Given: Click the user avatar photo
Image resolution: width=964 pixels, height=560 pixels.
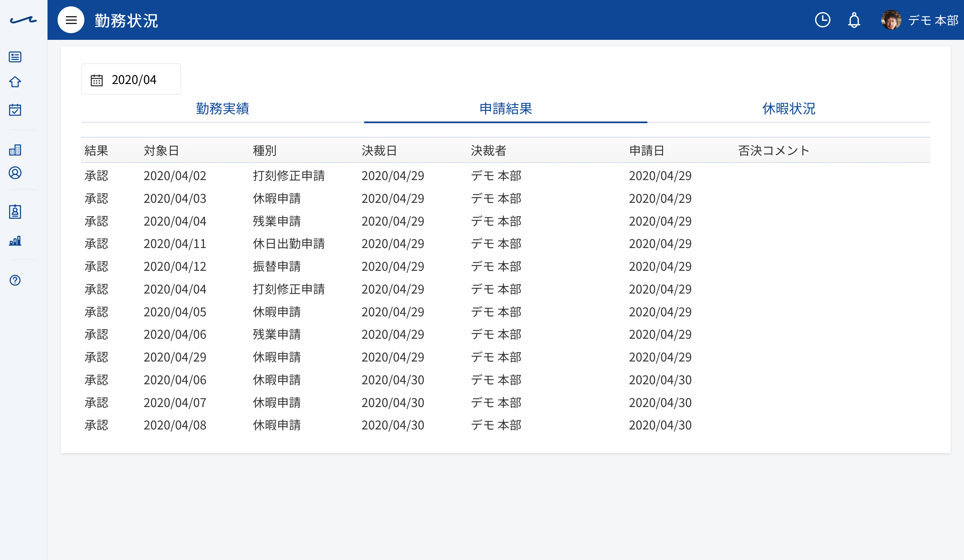Looking at the screenshot, I should [891, 20].
